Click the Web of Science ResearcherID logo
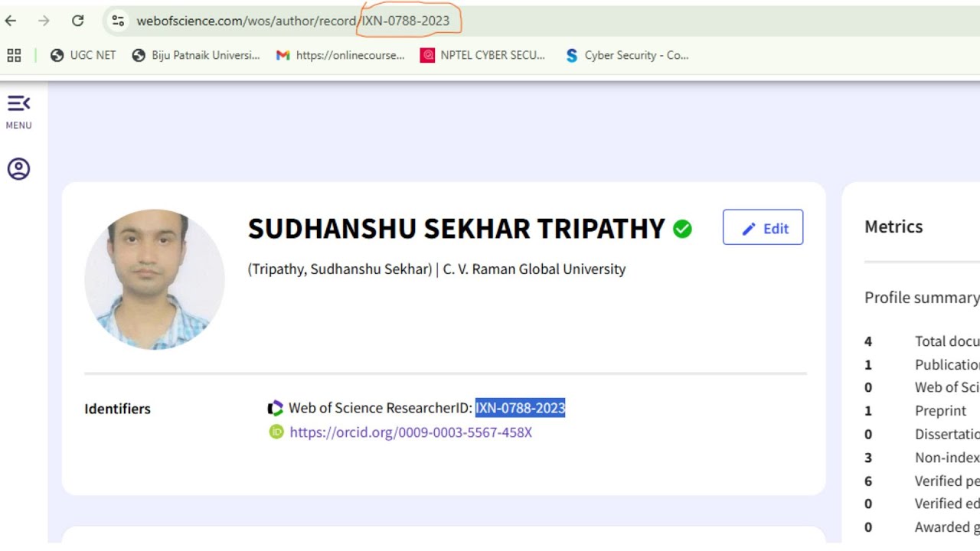Viewport: 980px width, 551px height. click(x=276, y=409)
